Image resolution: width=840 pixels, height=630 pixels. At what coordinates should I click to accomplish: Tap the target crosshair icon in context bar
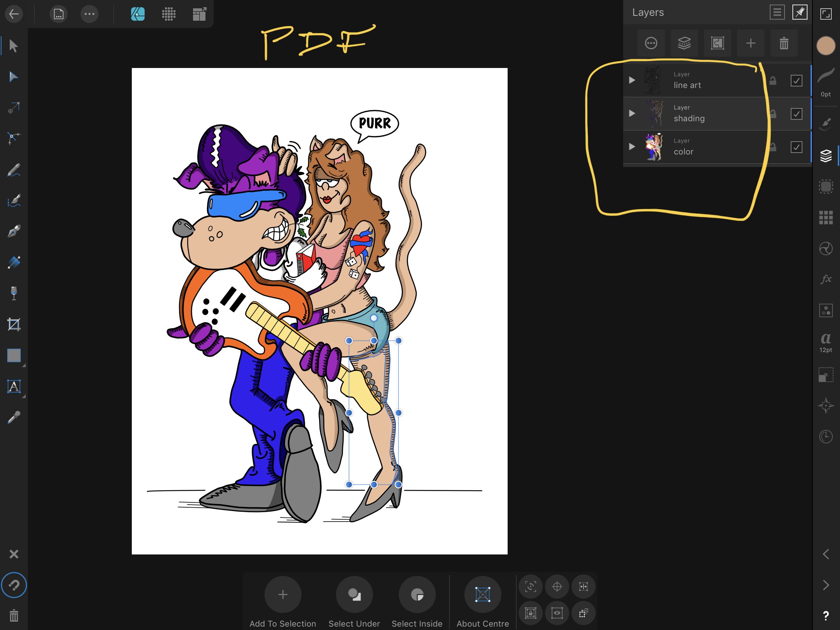click(x=557, y=587)
